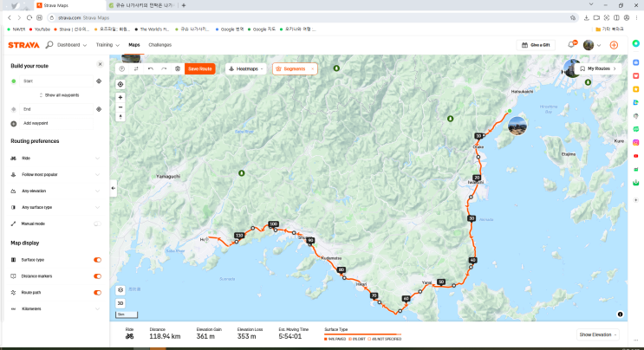The image size is (644, 350).
Task: Expand Any surface type preference
Action: (97, 208)
